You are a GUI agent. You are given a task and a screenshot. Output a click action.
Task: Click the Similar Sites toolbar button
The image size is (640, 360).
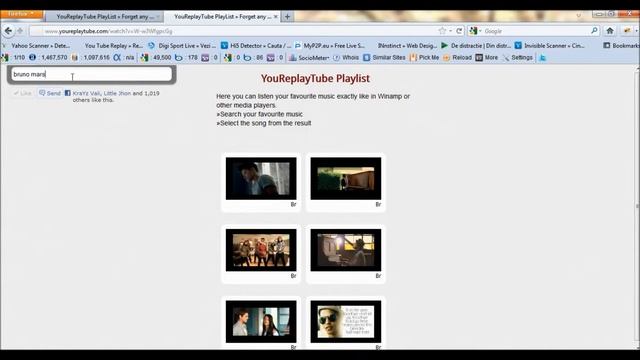(x=384, y=58)
